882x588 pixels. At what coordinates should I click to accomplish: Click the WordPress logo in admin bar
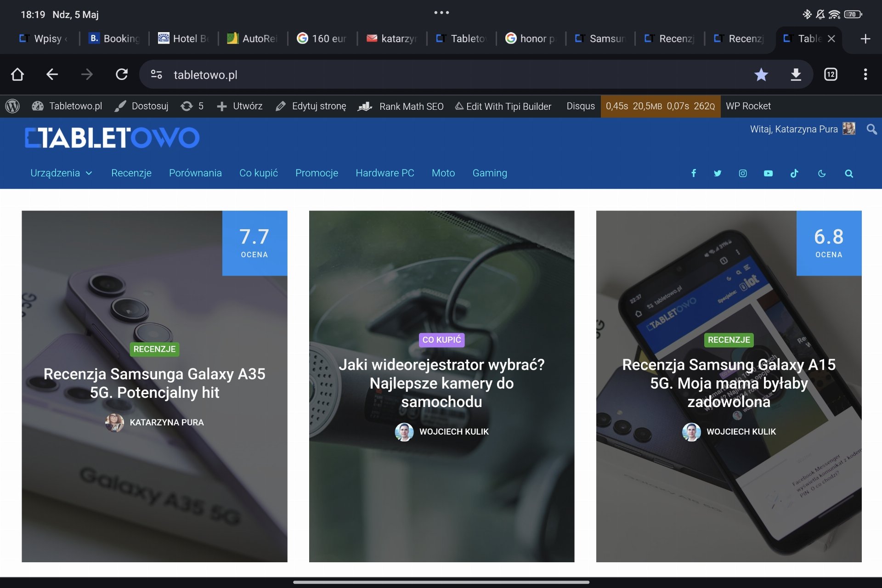(12, 106)
